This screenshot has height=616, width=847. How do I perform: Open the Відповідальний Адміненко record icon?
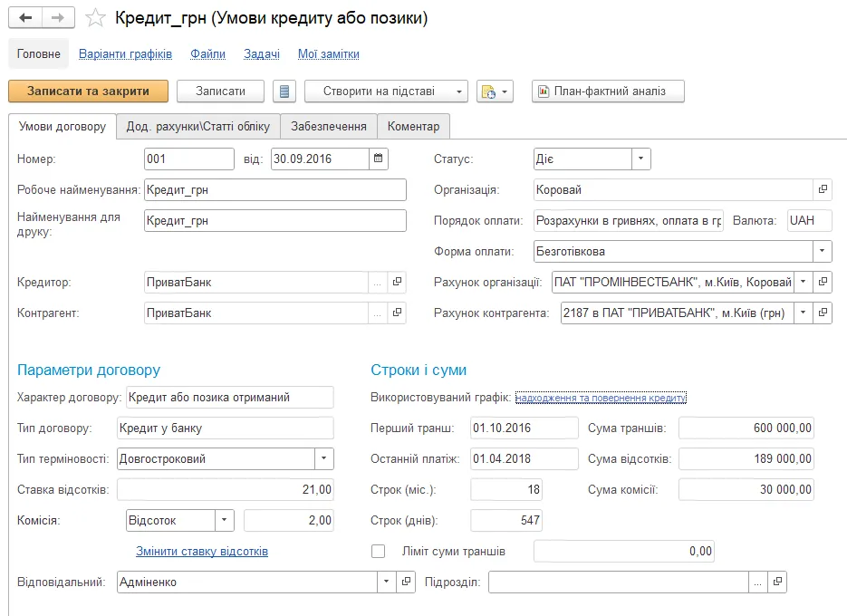tap(406, 582)
